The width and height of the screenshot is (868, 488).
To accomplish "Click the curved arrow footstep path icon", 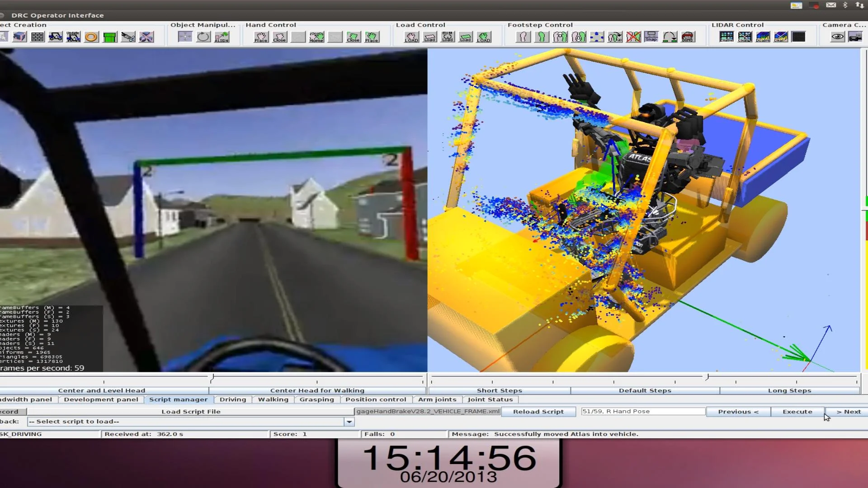I will (x=670, y=37).
